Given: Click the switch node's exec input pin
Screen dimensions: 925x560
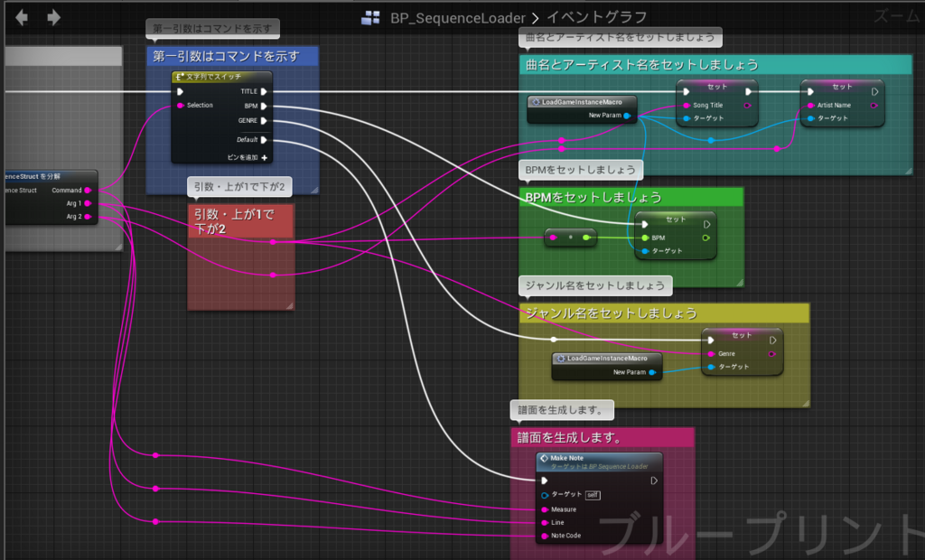Looking at the screenshot, I should tap(180, 91).
